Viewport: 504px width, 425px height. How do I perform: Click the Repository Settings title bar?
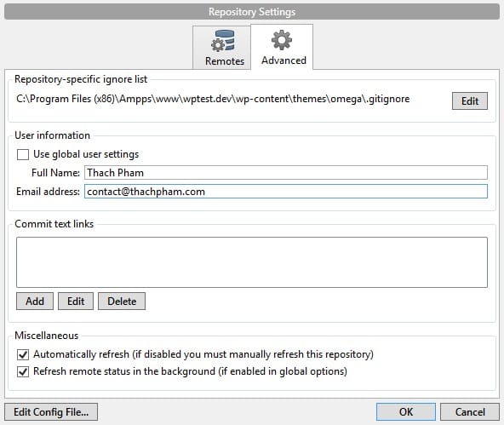click(252, 12)
